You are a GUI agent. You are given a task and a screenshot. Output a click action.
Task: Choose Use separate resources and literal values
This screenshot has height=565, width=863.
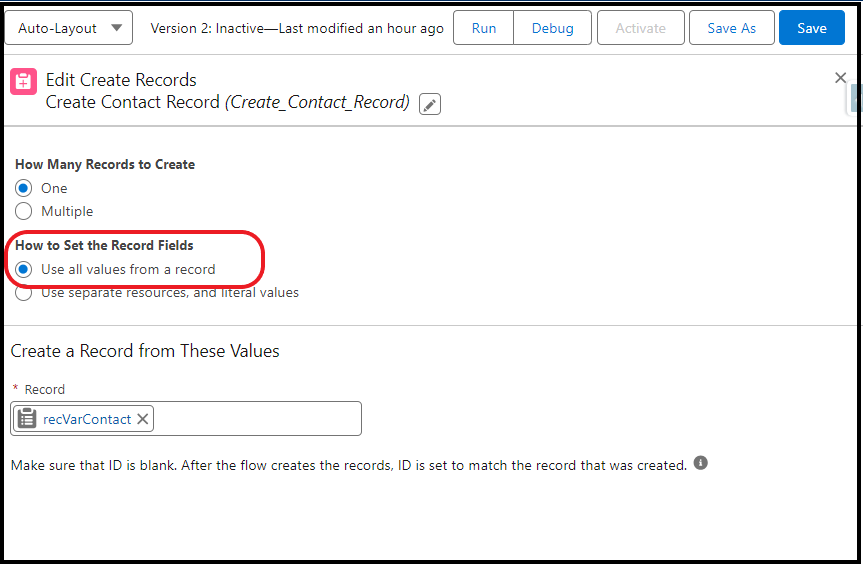23,293
